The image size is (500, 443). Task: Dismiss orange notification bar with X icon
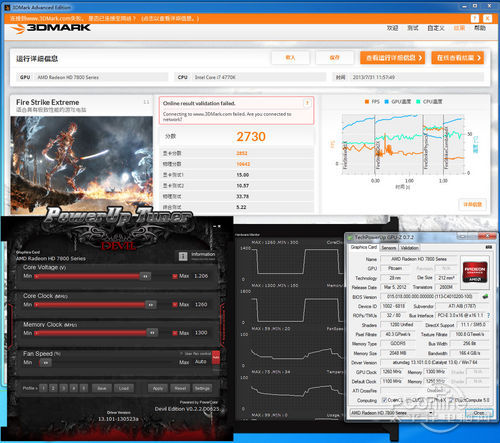coord(487,19)
